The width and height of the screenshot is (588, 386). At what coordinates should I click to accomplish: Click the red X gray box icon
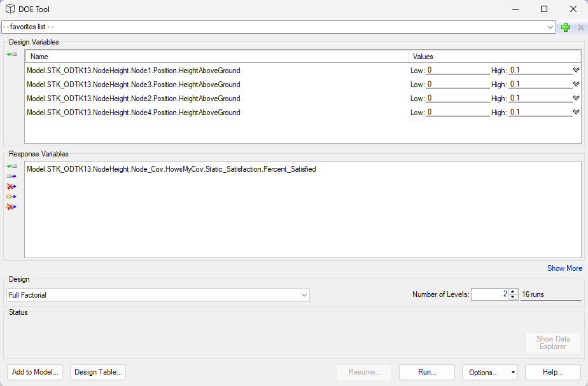[x=11, y=186]
